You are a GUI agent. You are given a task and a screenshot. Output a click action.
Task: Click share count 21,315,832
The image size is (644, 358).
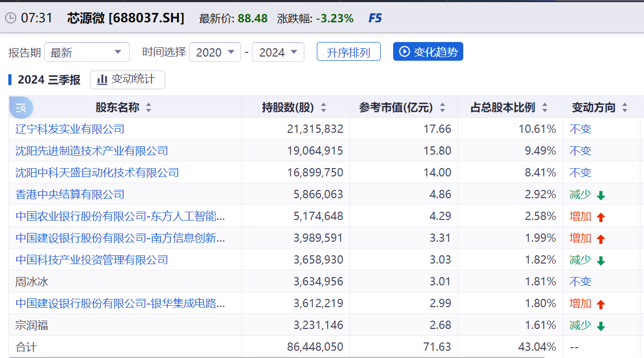click(x=315, y=129)
